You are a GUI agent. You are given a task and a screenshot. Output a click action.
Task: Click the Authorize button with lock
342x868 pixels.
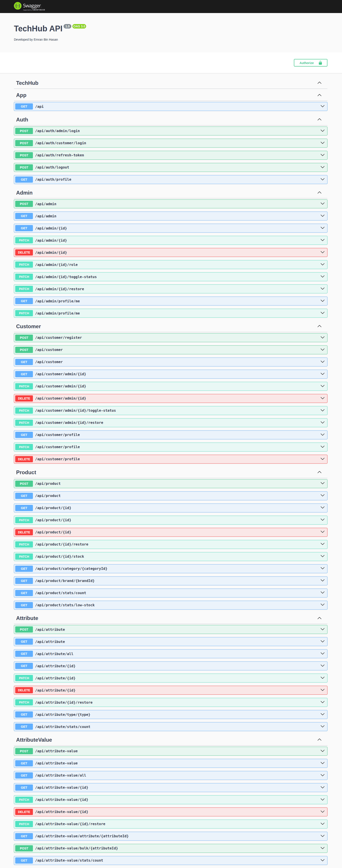(x=310, y=63)
